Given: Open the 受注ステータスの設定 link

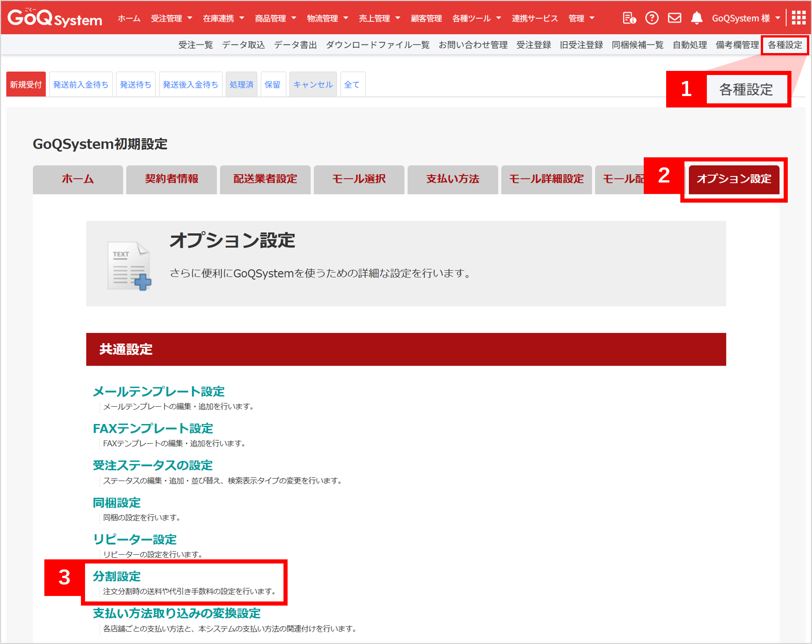Looking at the screenshot, I should (153, 466).
